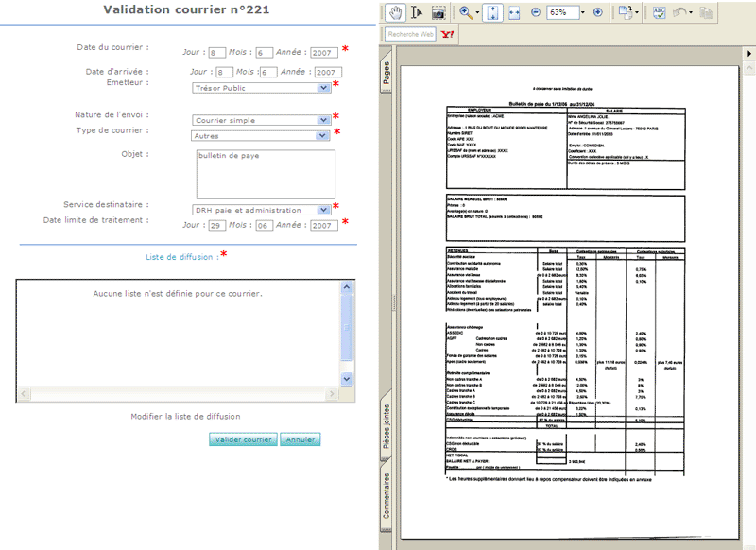Viewport: 756px width, 550px height.
Task: Open the rotate pages dropdown arrow
Action: coord(637,13)
